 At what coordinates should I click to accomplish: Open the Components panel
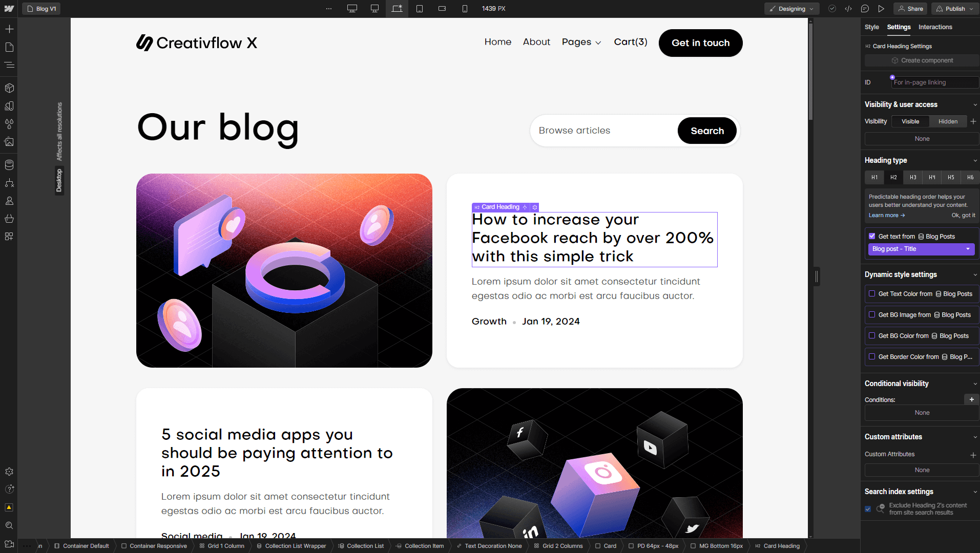(9, 88)
